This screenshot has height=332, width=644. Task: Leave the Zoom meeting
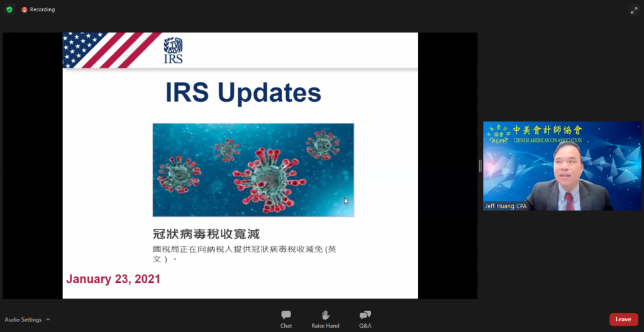pos(623,319)
